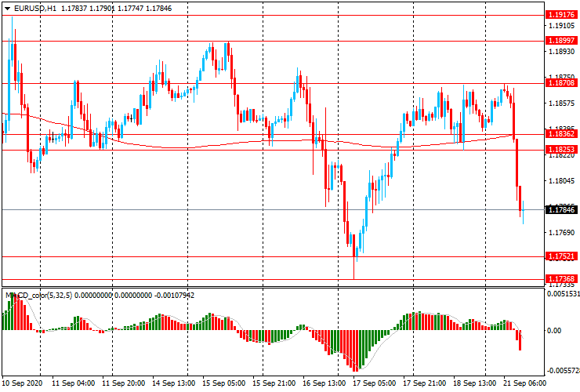Select the 21 Sep 06:00 time label
This screenshot has width=580, height=392.
(x=524, y=383)
